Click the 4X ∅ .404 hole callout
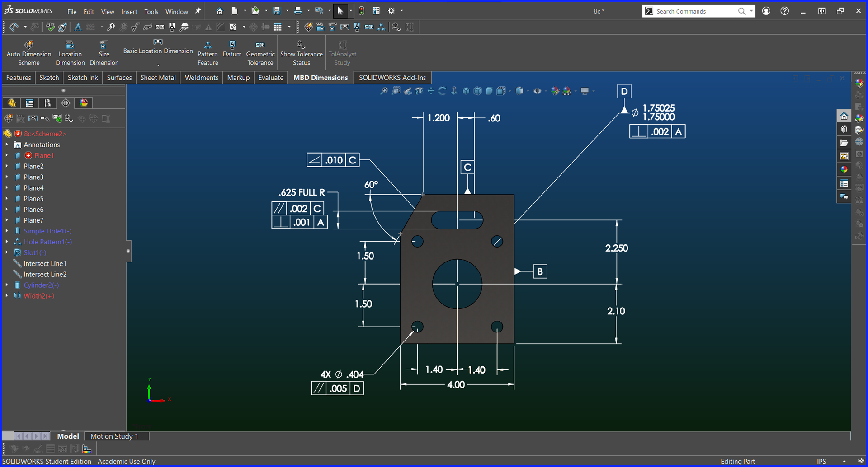 click(342, 374)
